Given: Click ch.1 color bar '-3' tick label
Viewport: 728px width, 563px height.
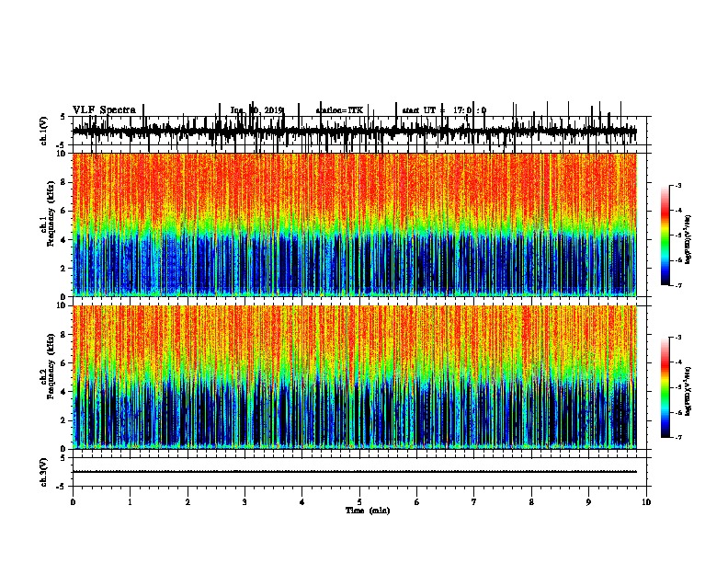Looking at the screenshot, I should click(x=677, y=185).
